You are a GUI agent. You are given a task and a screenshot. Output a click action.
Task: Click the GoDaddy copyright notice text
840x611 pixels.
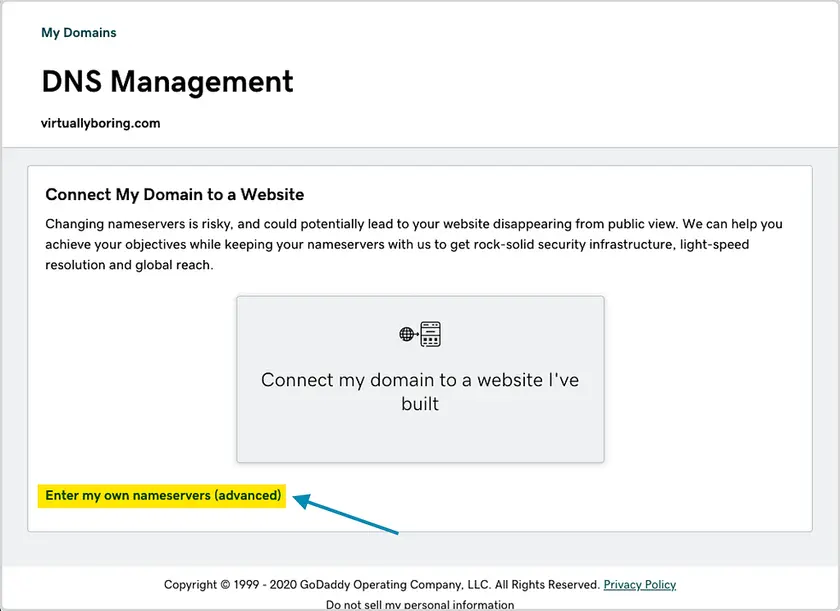381,584
